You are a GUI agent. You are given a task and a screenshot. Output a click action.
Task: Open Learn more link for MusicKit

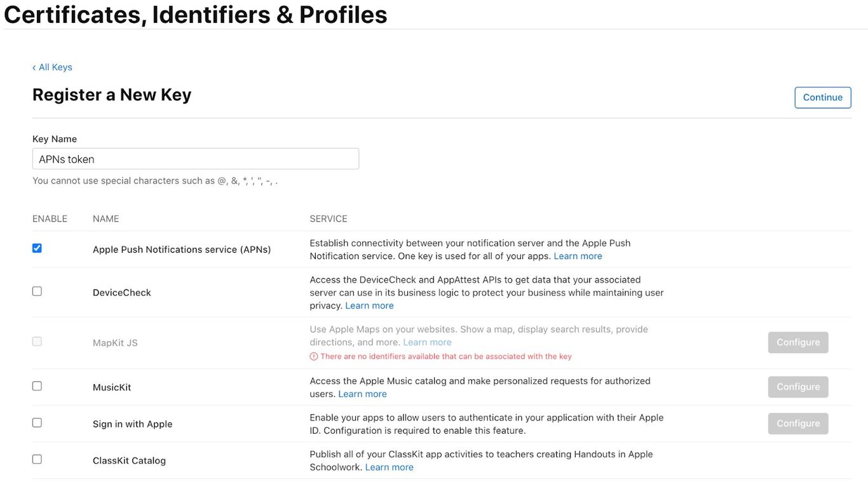[x=362, y=394]
